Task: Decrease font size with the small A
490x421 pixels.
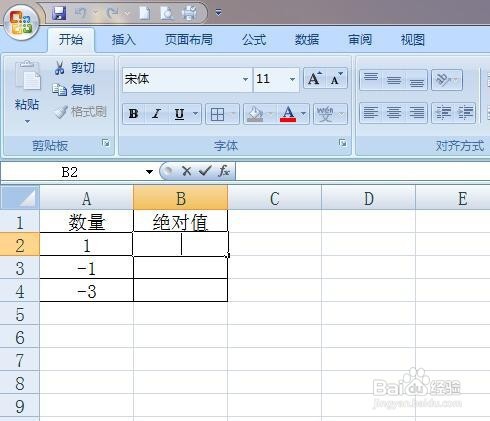Action: (336, 79)
